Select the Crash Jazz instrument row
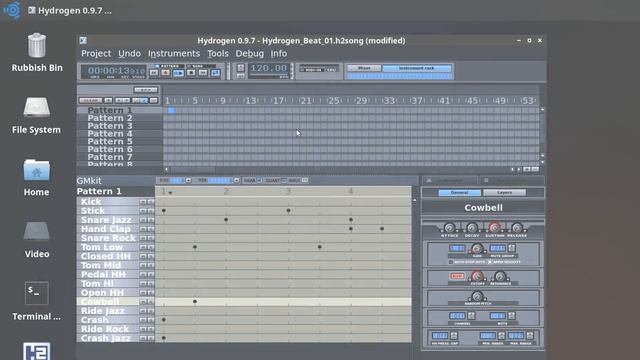 pos(107,338)
